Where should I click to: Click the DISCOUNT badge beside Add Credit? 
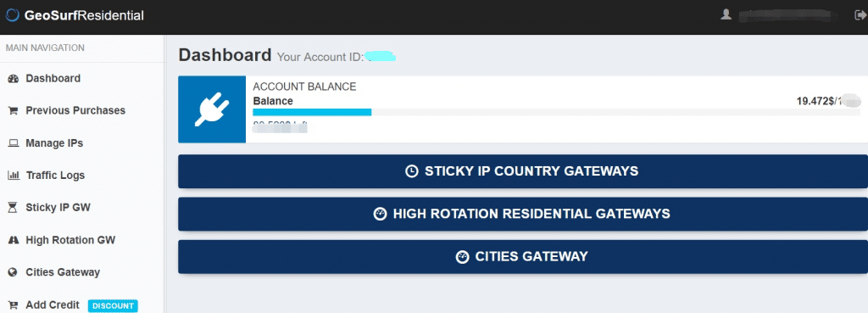(x=113, y=306)
